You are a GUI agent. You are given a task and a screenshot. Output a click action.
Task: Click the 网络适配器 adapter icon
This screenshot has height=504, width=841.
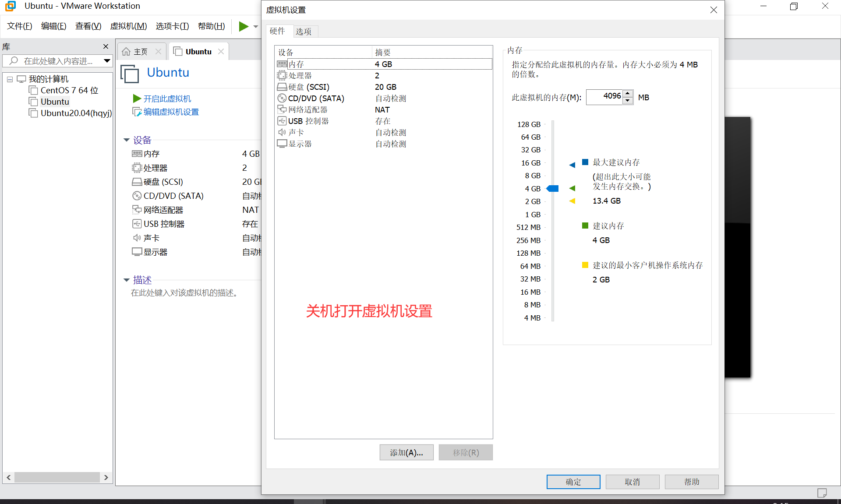pyautogui.click(x=282, y=109)
